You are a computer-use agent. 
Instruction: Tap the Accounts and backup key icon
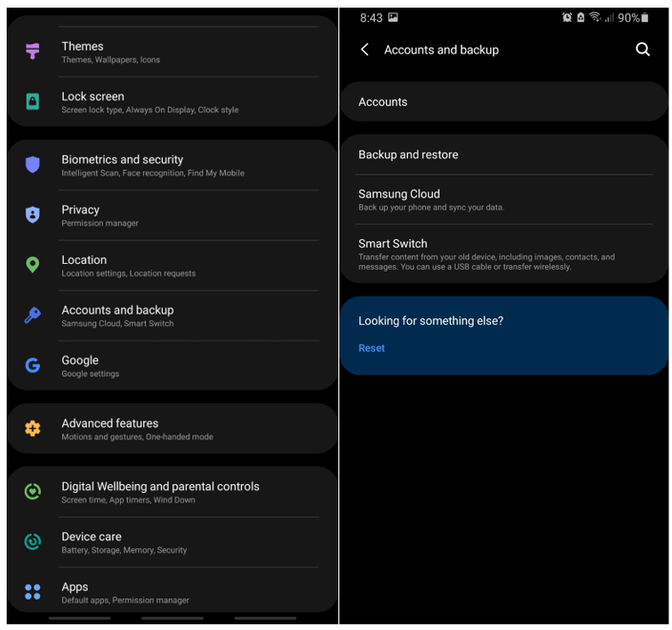pos(32,315)
